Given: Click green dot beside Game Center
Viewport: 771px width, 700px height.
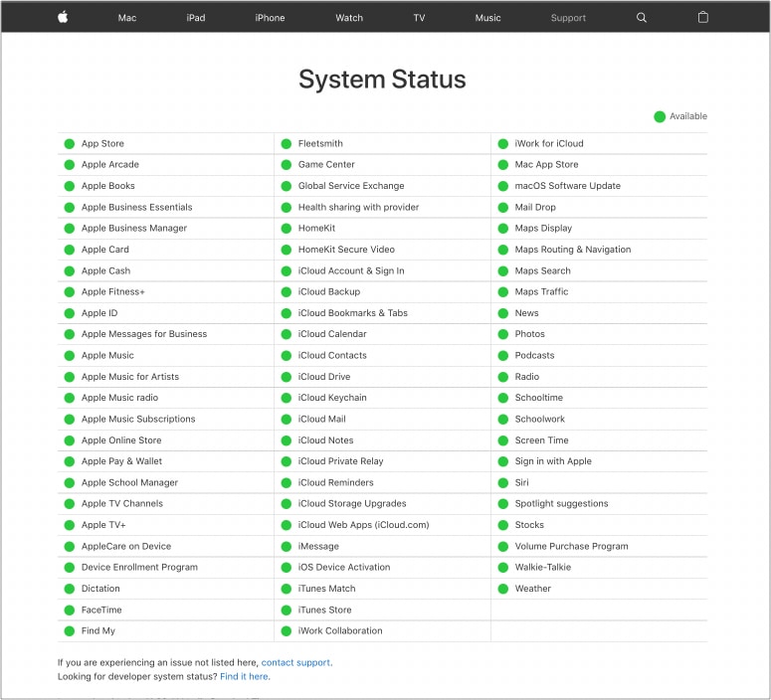Looking at the screenshot, I should 287,165.
